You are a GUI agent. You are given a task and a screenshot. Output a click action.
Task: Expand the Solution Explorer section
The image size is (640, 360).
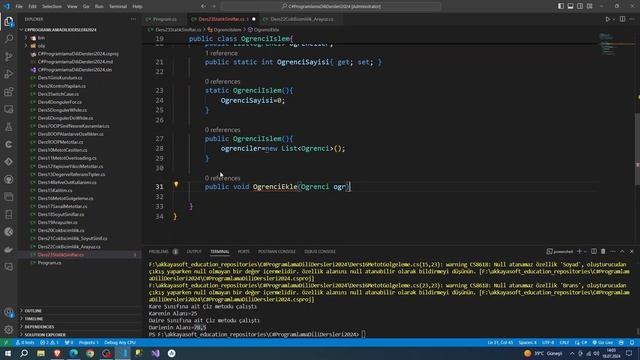(44, 335)
